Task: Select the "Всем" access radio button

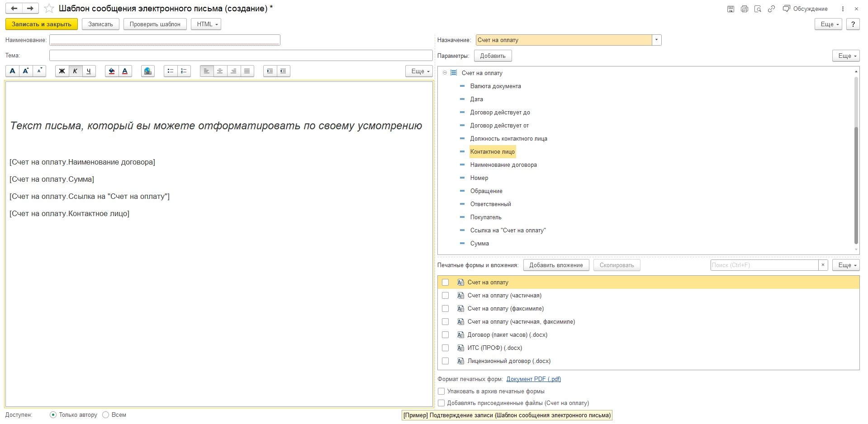Action: (x=106, y=415)
